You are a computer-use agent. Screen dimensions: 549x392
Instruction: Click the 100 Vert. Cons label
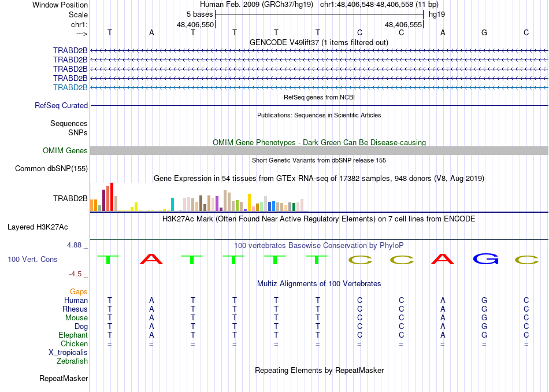tap(32, 259)
